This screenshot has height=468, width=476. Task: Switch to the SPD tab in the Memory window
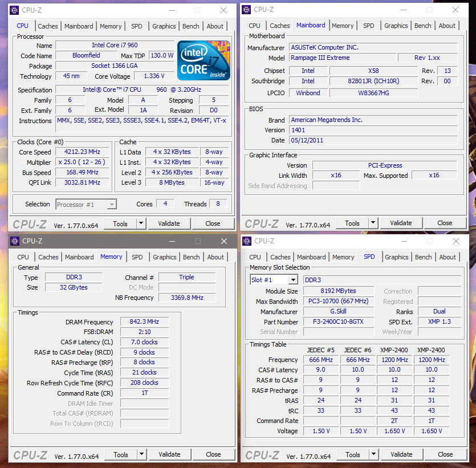click(137, 257)
